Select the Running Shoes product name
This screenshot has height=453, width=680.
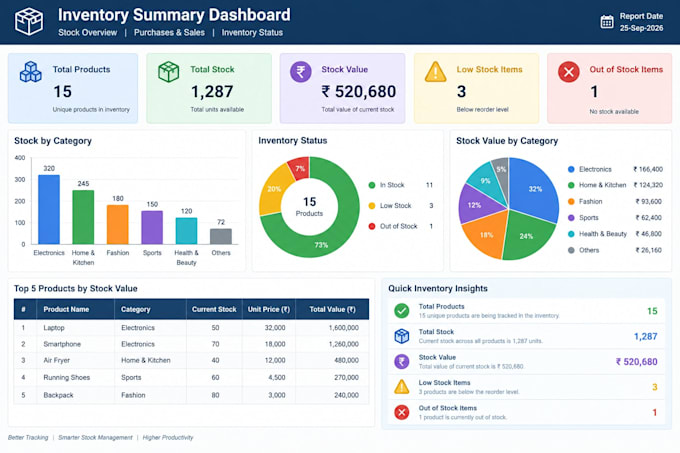click(66, 378)
